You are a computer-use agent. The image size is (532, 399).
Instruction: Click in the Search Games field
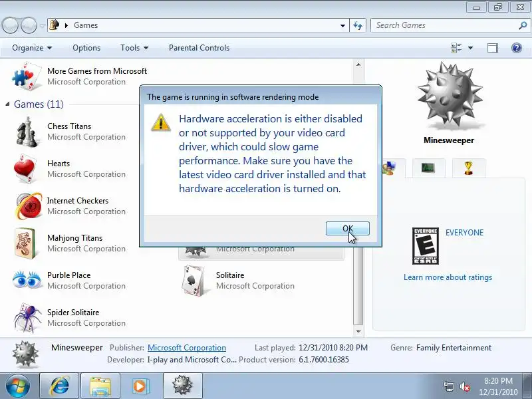pos(444,25)
